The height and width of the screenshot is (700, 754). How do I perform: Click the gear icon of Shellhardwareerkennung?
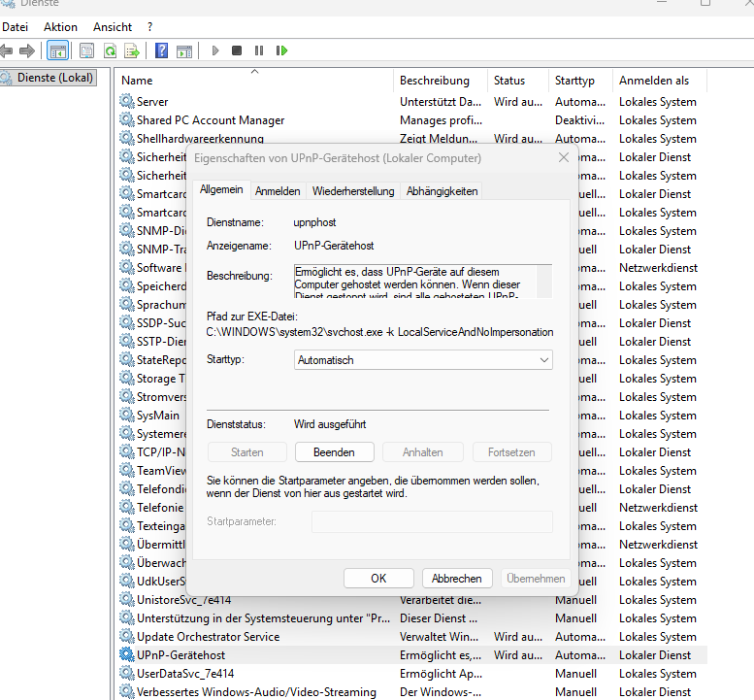click(126, 138)
